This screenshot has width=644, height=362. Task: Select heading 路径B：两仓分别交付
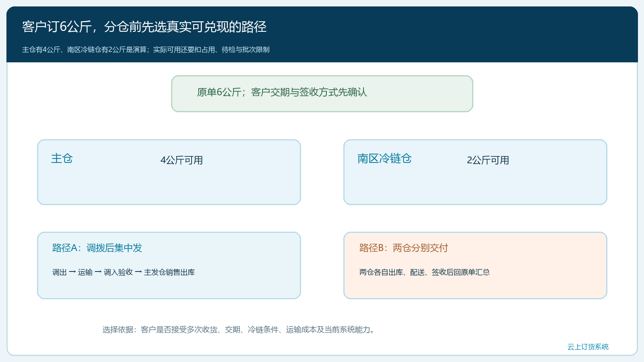tap(404, 248)
